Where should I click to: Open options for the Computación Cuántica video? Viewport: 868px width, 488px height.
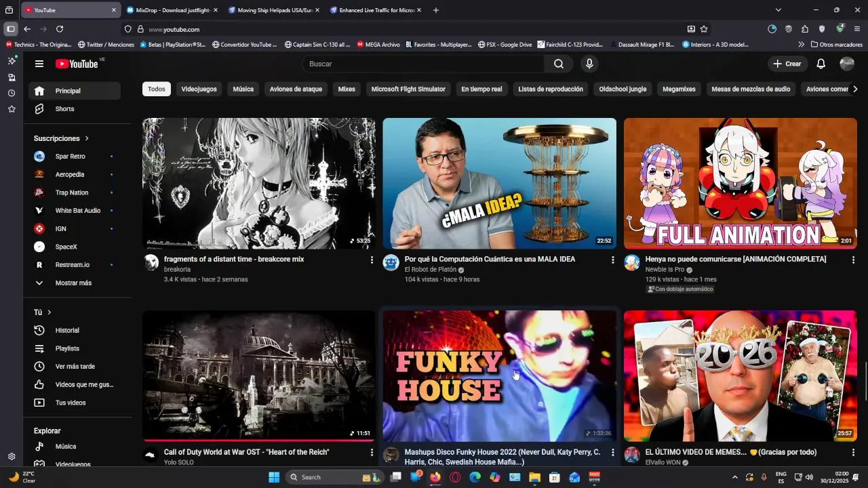pos(612,260)
